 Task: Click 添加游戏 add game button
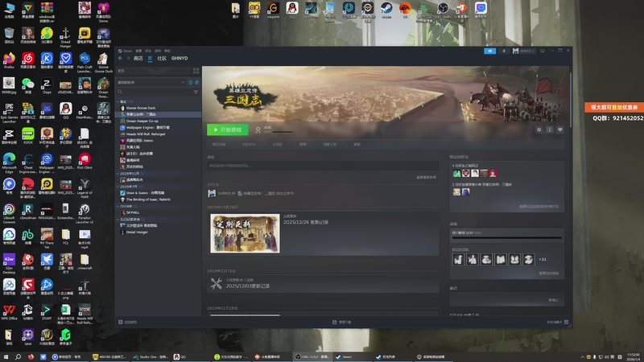[x=128, y=323]
